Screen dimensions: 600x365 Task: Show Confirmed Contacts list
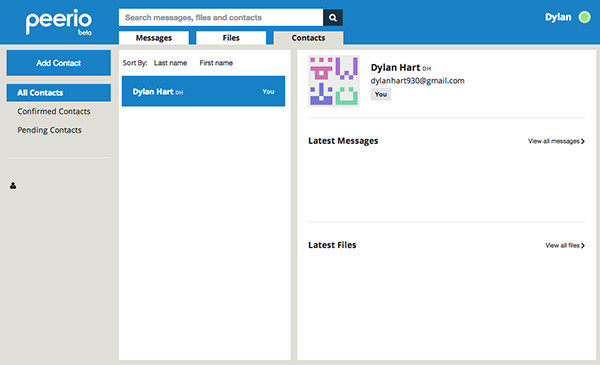click(x=54, y=111)
